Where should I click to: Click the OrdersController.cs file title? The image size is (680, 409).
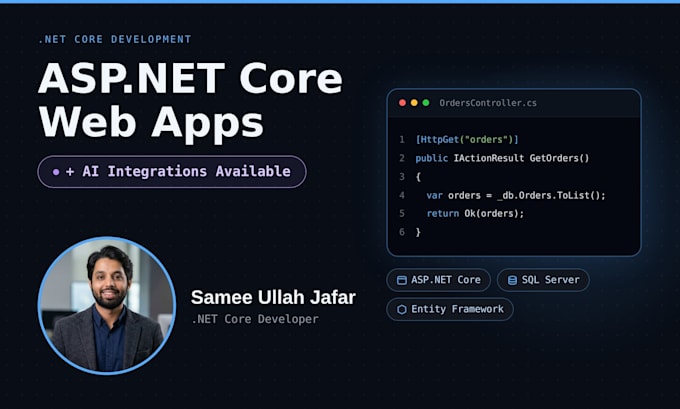pyautogui.click(x=488, y=103)
